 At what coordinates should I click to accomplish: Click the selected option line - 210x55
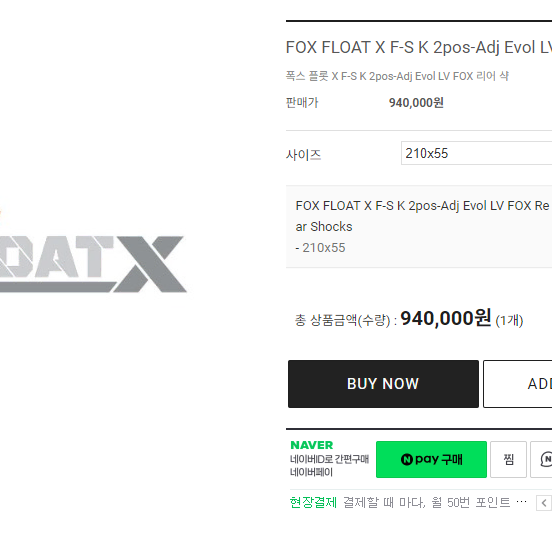320,248
